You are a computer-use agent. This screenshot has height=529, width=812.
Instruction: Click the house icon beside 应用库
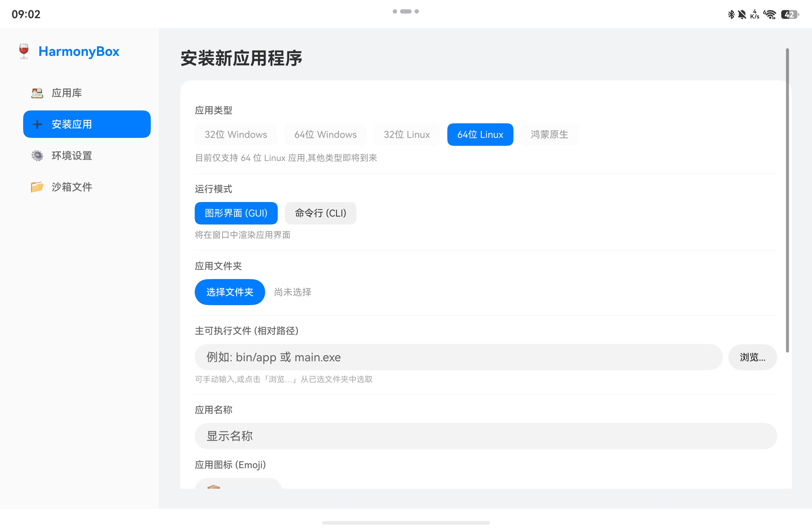37,93
